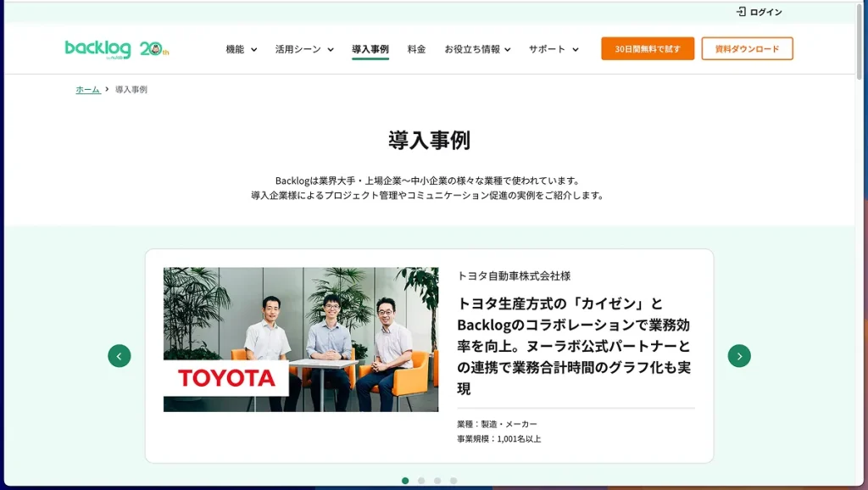Click the 導入事例 page heading

tap(429, 140)
